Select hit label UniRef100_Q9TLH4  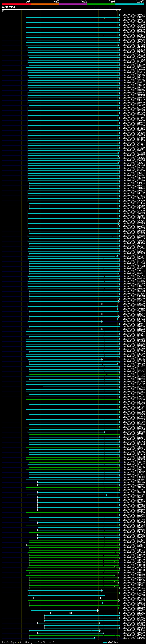click(133, 374)
